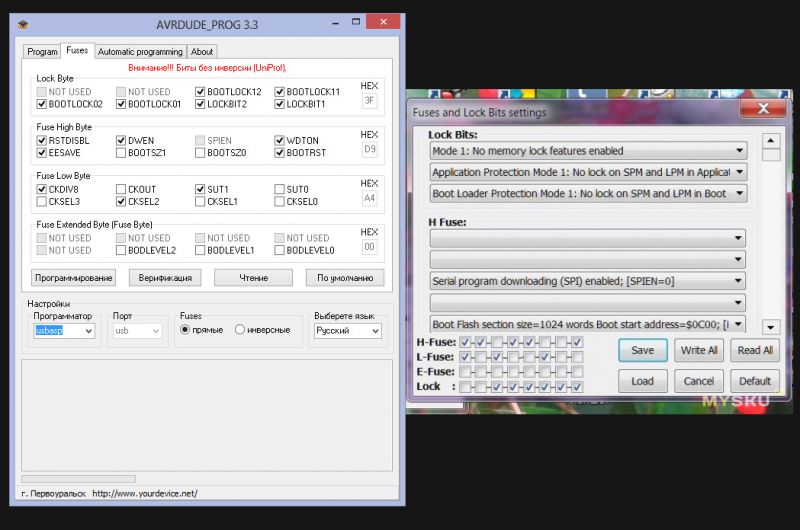Enable the BOOTSZ1 checkbox
Screen dimensions: 800x530
(x=121, y=153)
